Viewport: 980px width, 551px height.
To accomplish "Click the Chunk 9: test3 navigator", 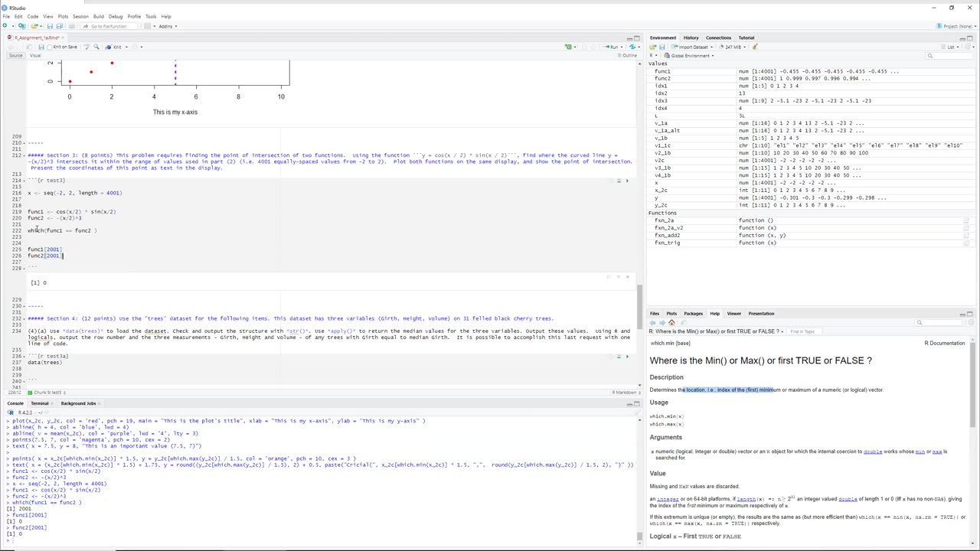I will 46,393.
